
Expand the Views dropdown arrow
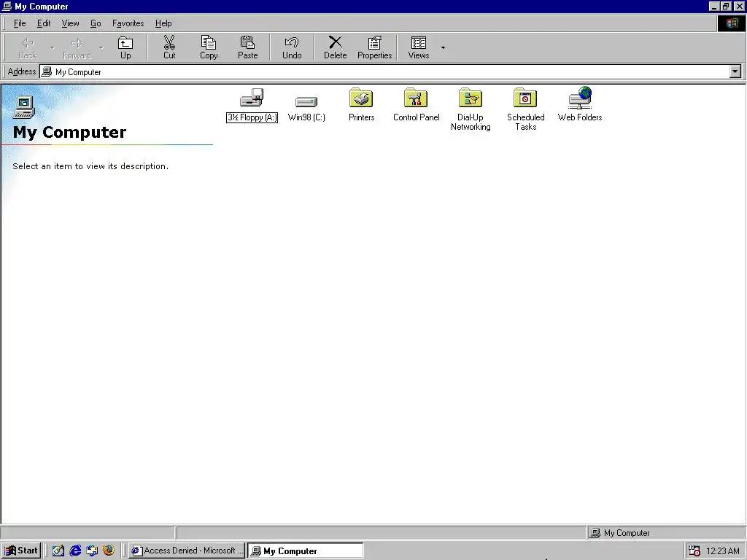(x=443, y=47)
